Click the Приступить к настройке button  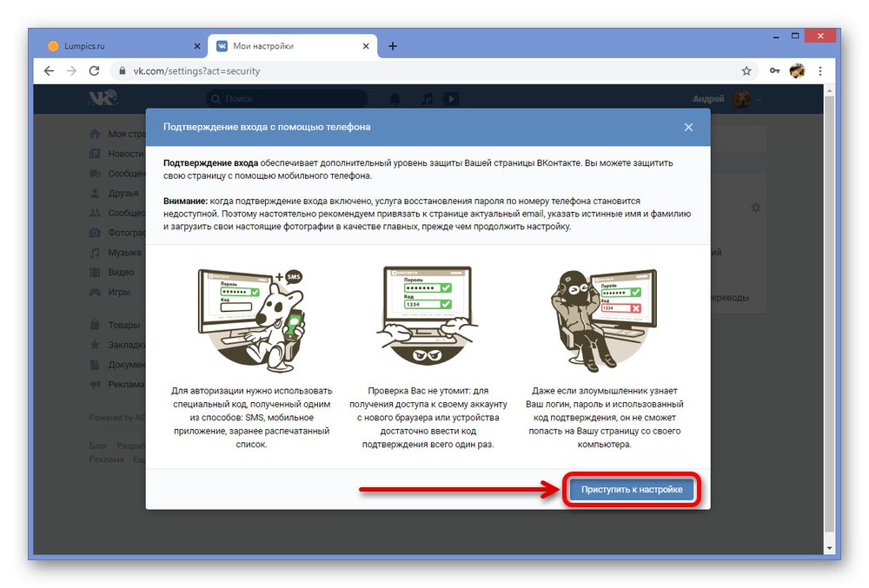click(632, 489)
